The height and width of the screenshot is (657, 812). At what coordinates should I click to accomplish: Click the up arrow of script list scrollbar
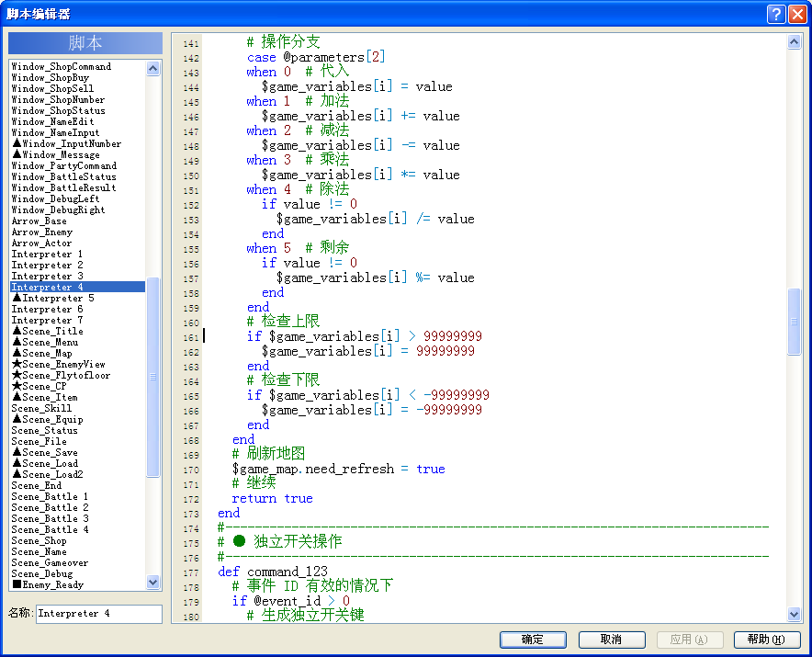152,68
